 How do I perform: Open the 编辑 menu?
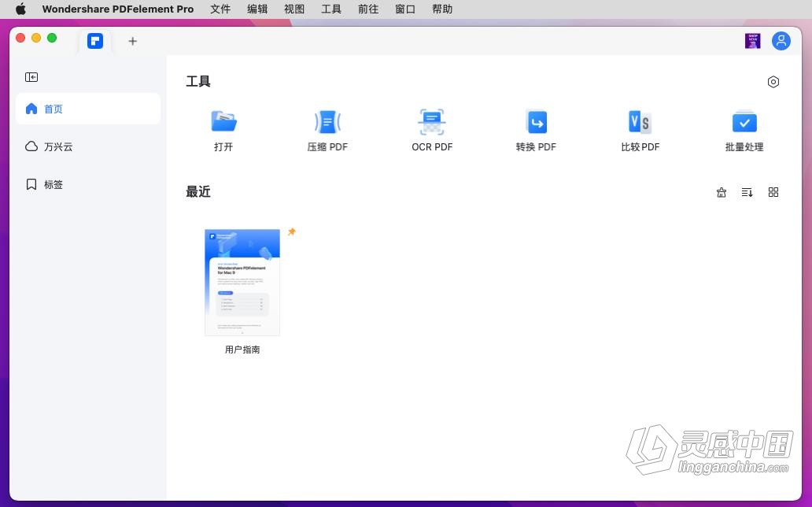pos(257,9)
